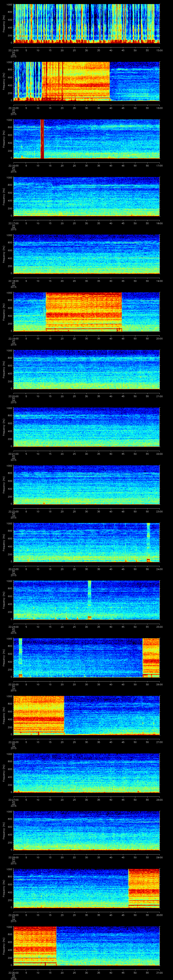The width and height of the screenshot is (173, 980).
Task: Select the spectrogram panel starting at 22:23:00
Action: 87,543
